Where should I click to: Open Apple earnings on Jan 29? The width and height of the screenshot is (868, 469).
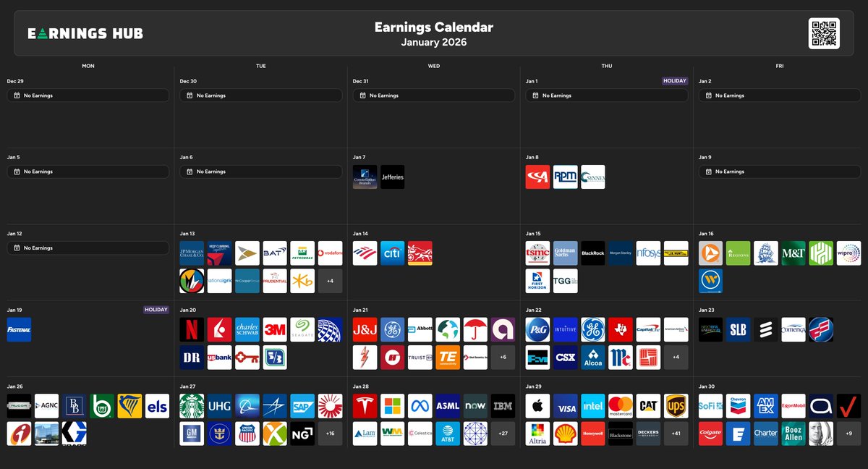coord(538,406)
